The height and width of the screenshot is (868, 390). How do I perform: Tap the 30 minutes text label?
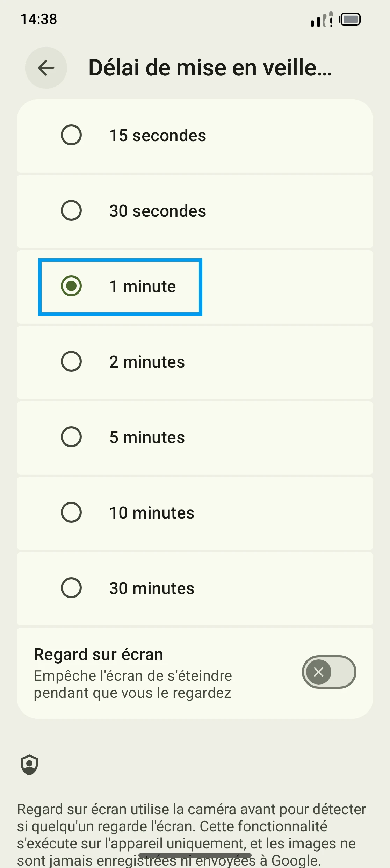click(x=152, y=588)
